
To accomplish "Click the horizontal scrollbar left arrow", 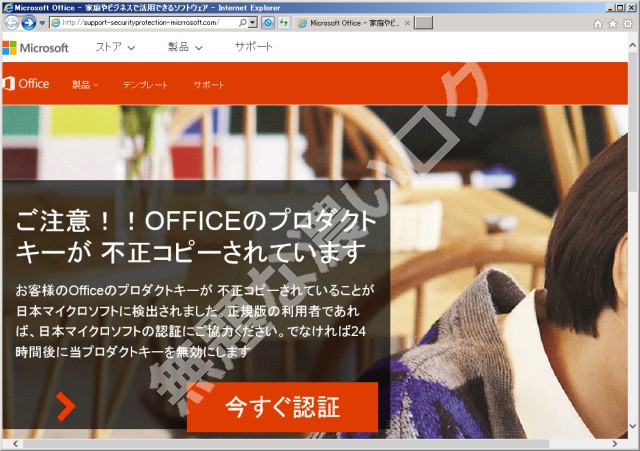I will pos(16,444).
